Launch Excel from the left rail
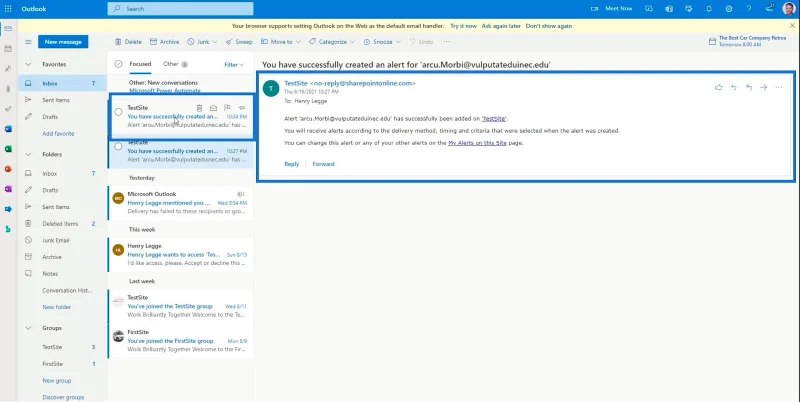The width and height of the screenshot is (800, 402). click(8, 149)
